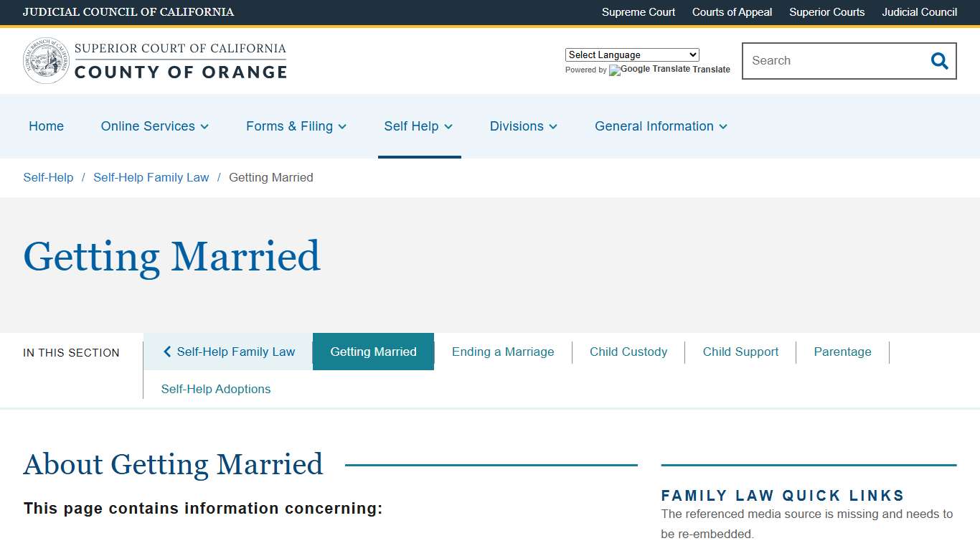This screenshot has width=980, height=551.
Task: Select the Parentage section
Action: [842, 352]
